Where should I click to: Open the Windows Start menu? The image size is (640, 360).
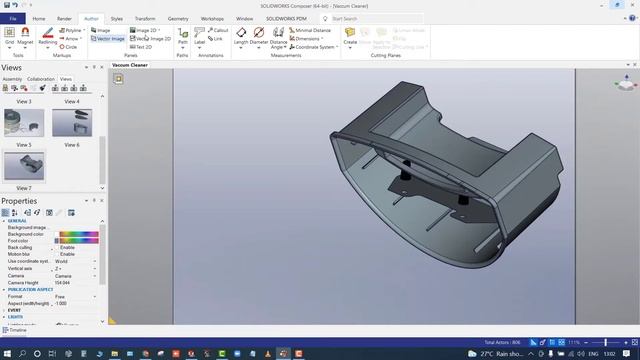[7, 353]
